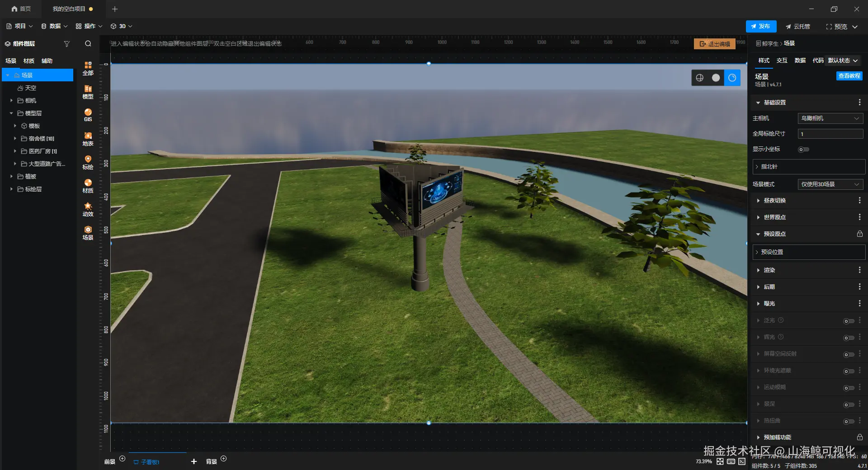Click the lock icon on 预加载功能

[x=859, y=437]
